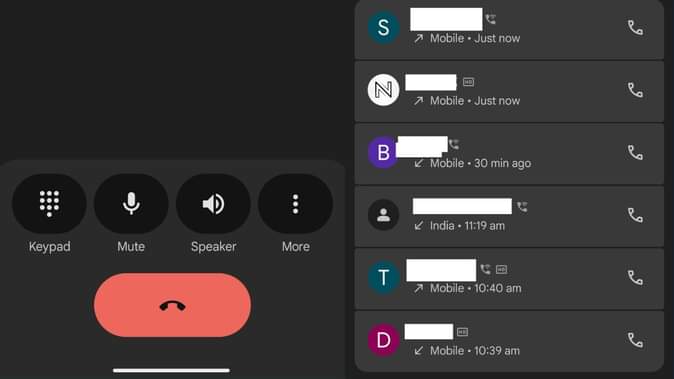Tap the bottom navigation gesture bar
The height and width of the screenshot is (379, 674).
172,370
